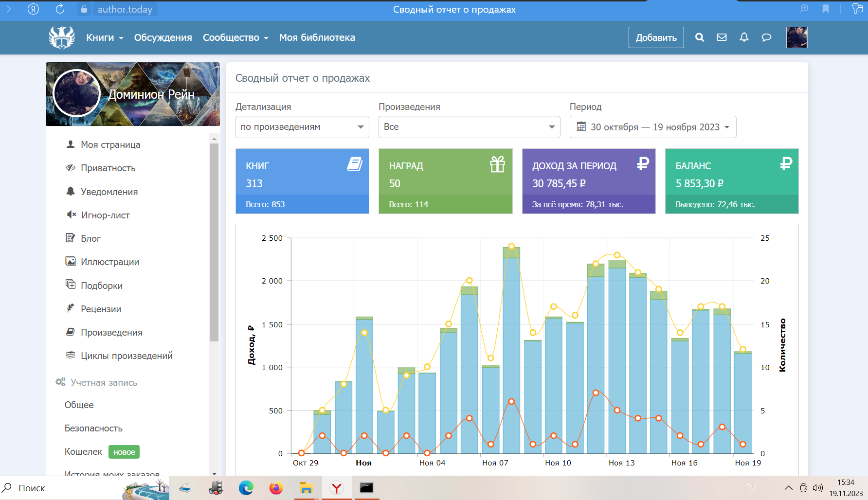Open messages via the envelope icon

pyautogui.click(x=722, y=37)
